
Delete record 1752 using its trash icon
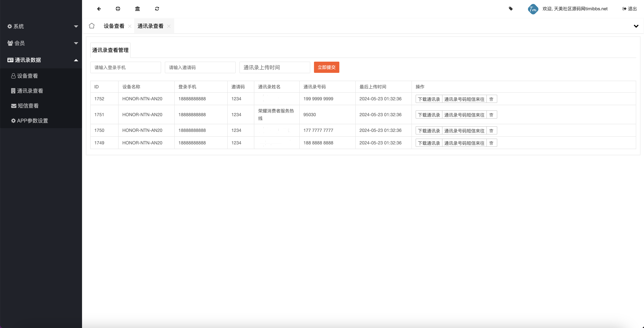coord(491,99)
